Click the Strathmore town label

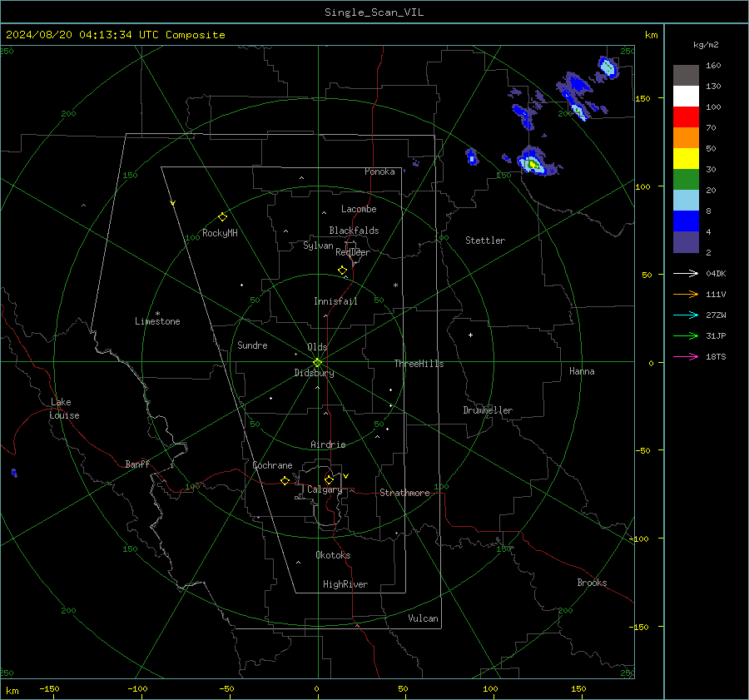[404, 493]
